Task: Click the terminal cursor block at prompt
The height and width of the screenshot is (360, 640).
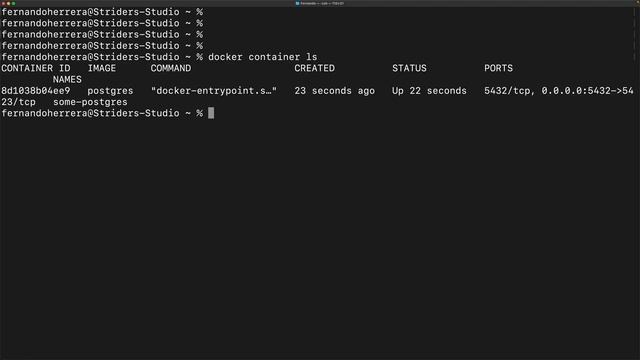Action: (x=211, y=113)
